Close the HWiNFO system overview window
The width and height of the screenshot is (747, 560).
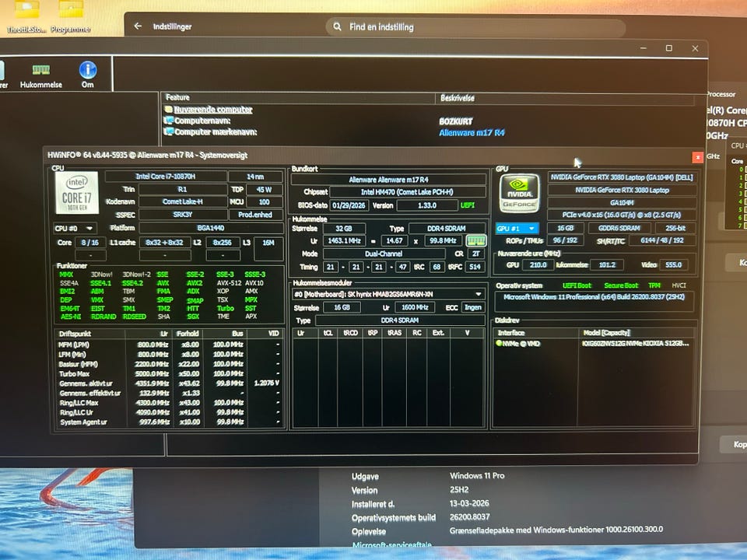click(698, 156)
